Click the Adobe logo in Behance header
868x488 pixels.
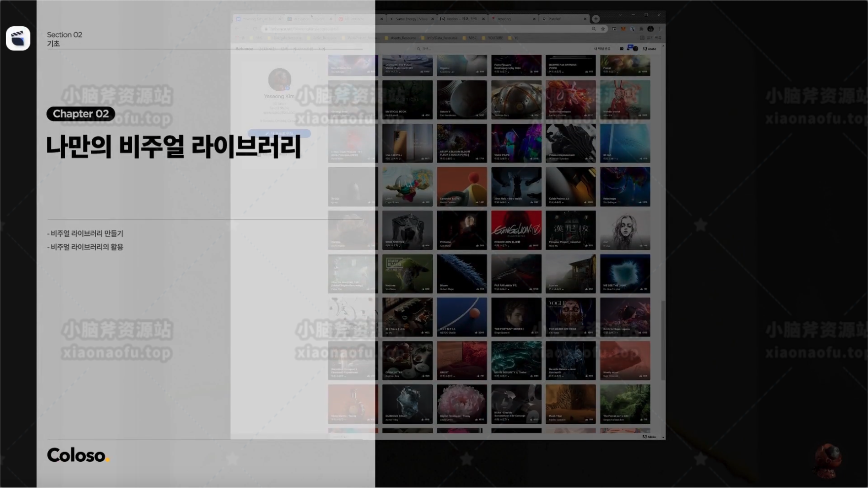649,49
